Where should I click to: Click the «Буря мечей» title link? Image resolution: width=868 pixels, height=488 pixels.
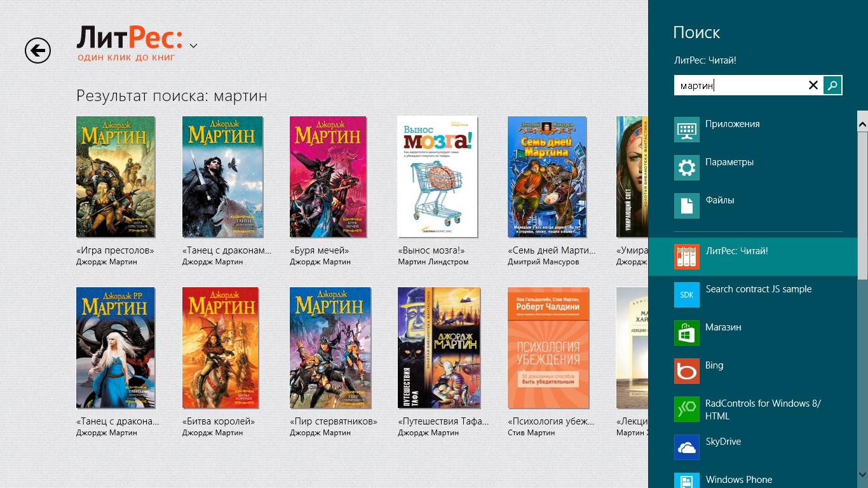point(319,251)
